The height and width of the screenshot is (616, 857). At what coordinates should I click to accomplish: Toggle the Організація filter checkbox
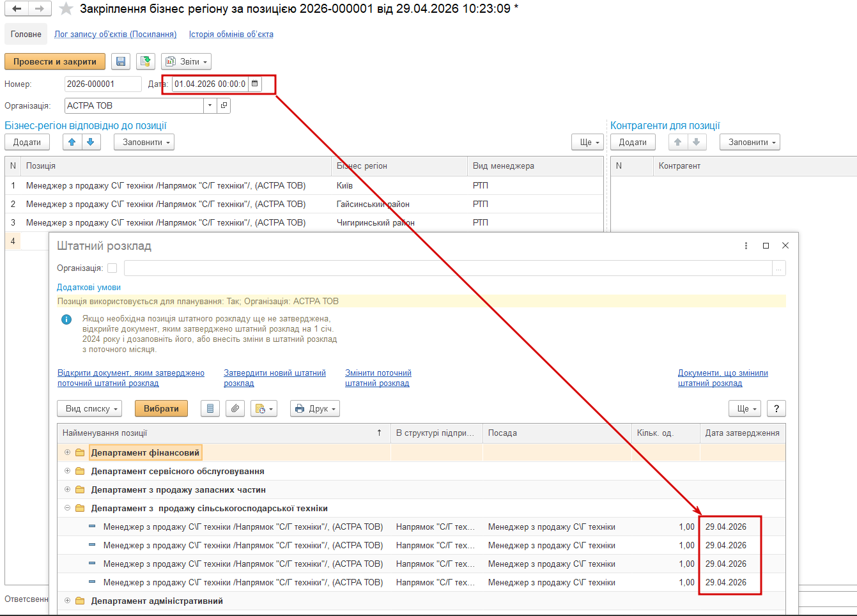(112, 268)
